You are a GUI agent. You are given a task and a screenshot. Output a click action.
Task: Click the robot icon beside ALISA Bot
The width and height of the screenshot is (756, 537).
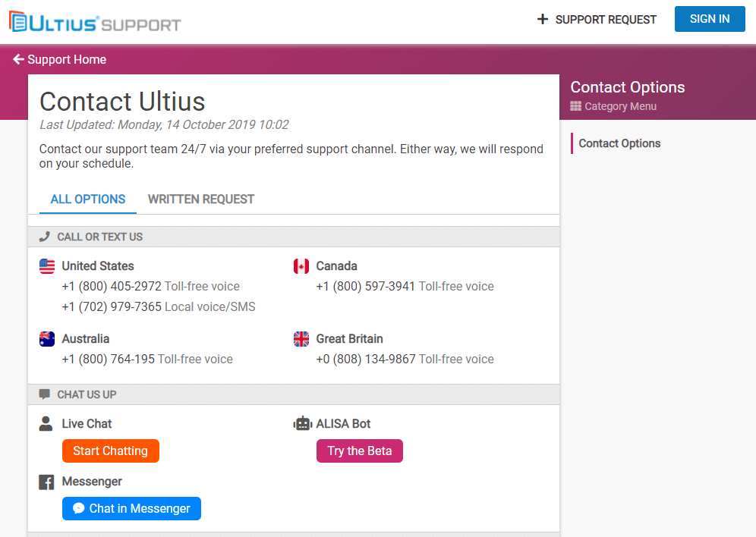302,424
